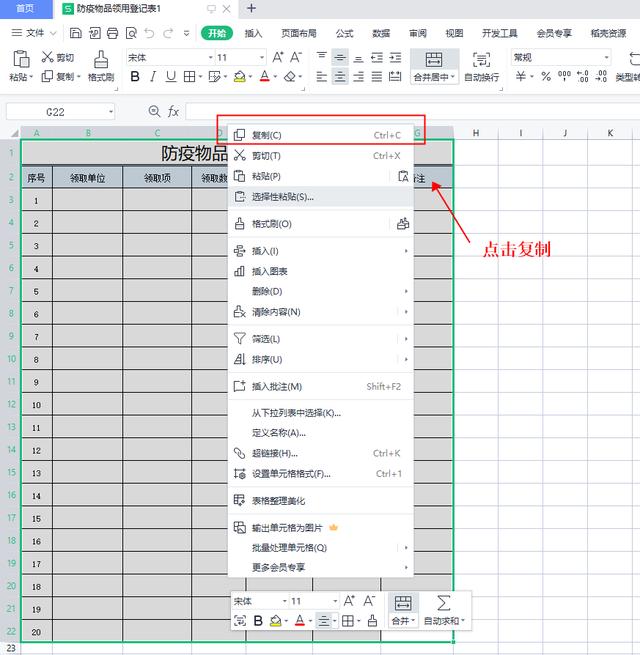The width and height of the screenshot is (640, 655).
Task: Click the Cut scissors icon in ribbon
Action: (47, 57)
